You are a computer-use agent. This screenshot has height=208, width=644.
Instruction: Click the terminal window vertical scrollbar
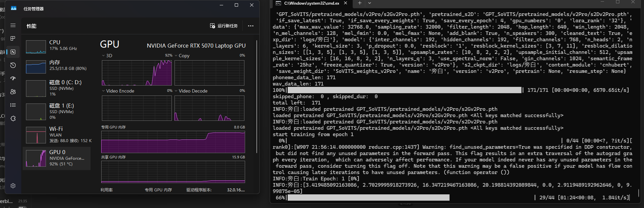pos(638,193)
